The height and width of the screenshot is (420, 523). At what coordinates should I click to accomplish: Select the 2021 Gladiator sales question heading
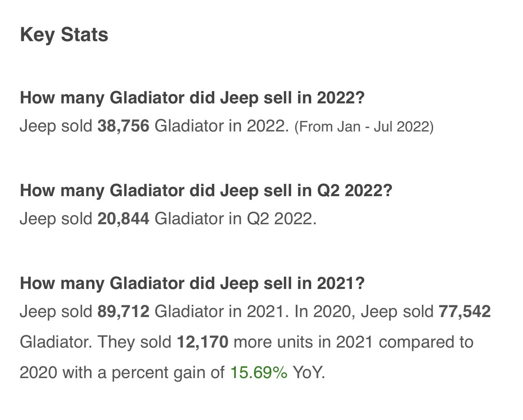192,283
